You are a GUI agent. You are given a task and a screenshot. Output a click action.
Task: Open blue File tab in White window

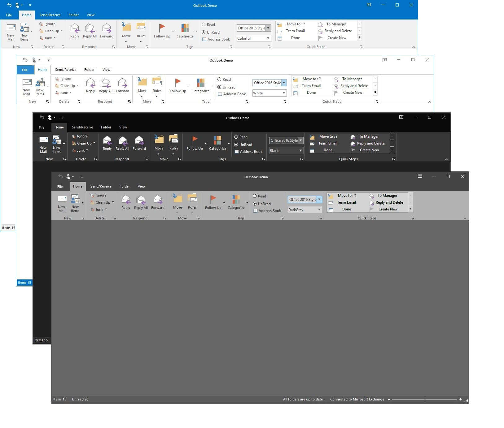[25, 70]
